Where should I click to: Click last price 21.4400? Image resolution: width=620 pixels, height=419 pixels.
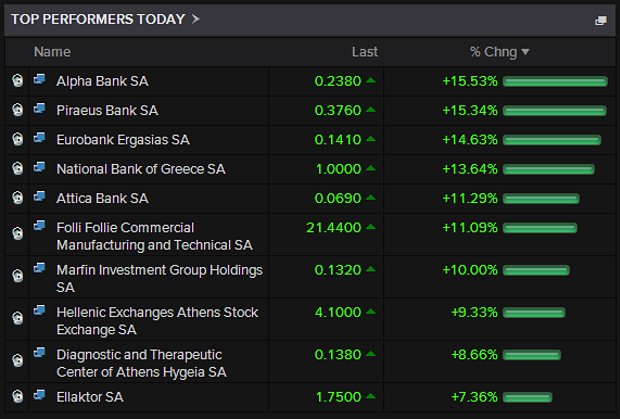click(x=333, y=227)
